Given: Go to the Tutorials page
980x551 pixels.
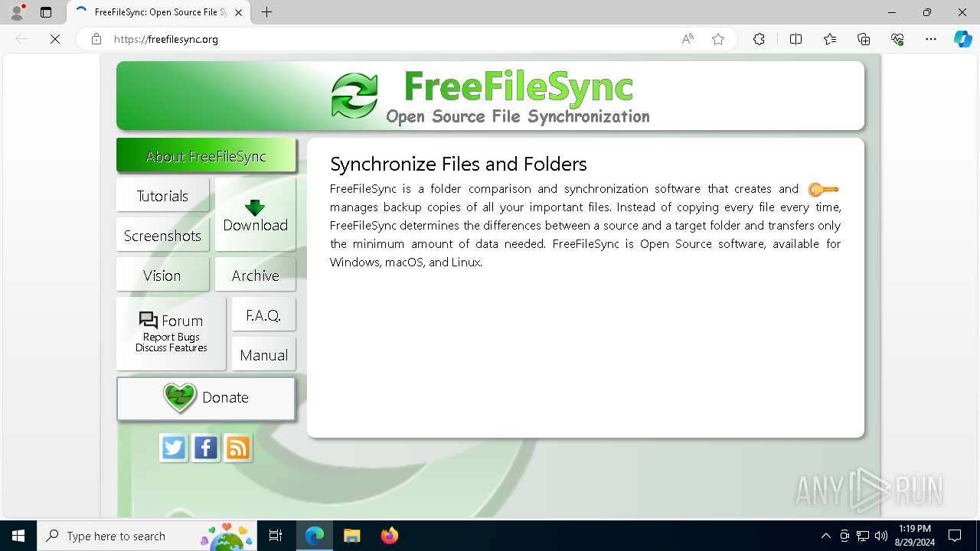Looking at the screenshot, I should (x=162, y=196).
